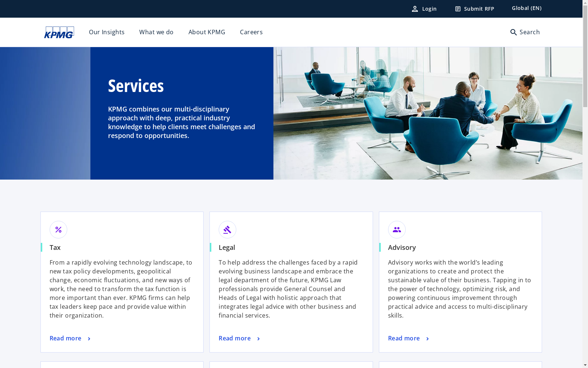Click the Services hero heading
588x368 pixels.
pyautogui.click(x=136, y=86)
